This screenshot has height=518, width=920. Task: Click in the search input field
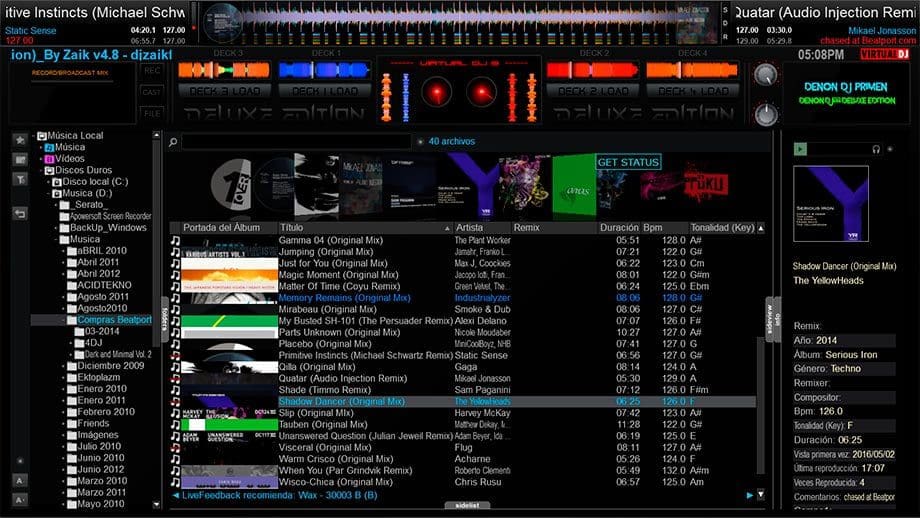(296, 142)
